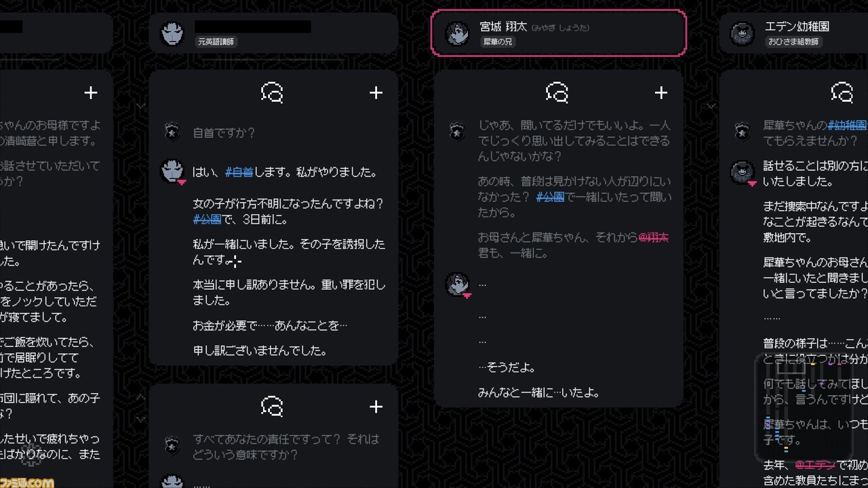
Task: Click the #幼稚園 hashtag in the right card
Action: 847,125
